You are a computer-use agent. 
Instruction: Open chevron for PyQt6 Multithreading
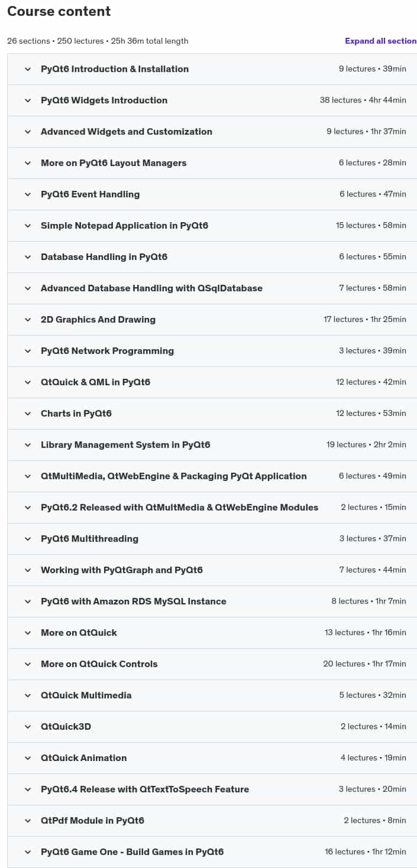[27, 539]
